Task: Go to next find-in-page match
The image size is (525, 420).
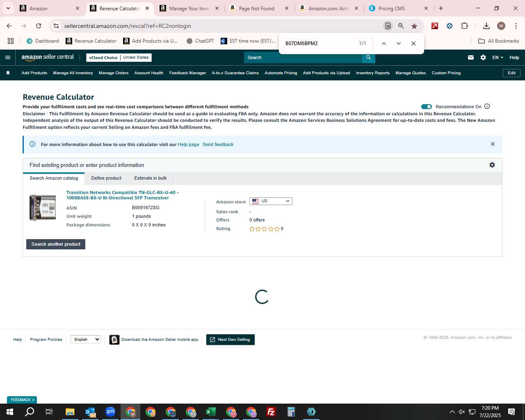Action: click(x=399, y=43)
